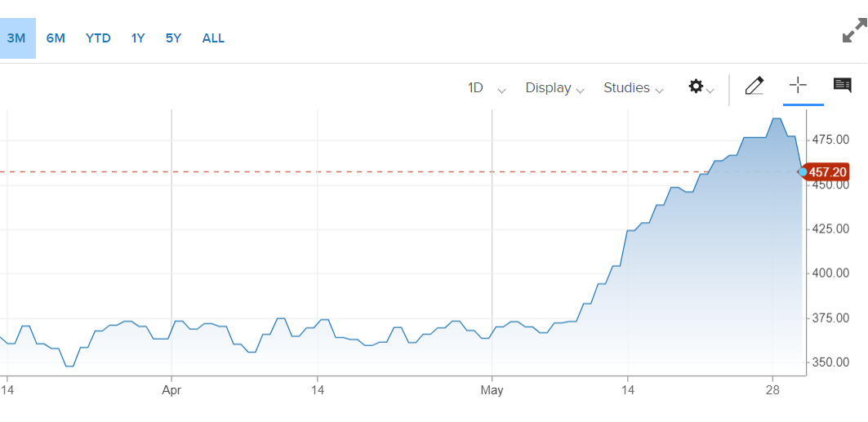This screenshot has height=422, width=868.
Task: Click the blue current-price dot marker
Action: (803, 172)
